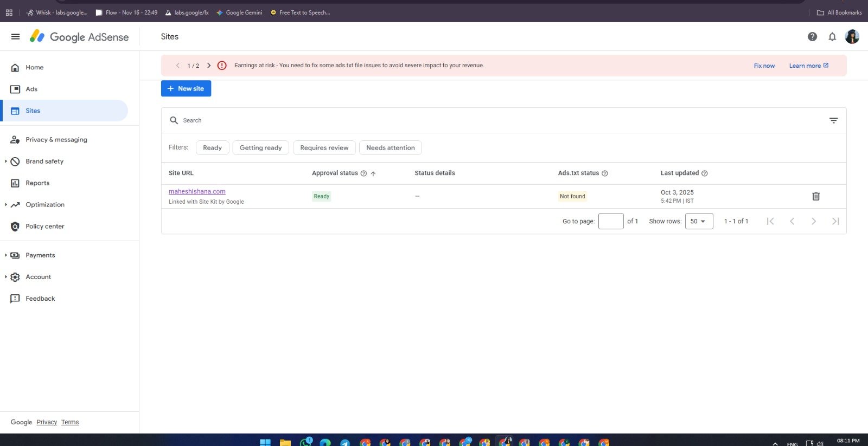Open the notifications bell

point(832,37)
